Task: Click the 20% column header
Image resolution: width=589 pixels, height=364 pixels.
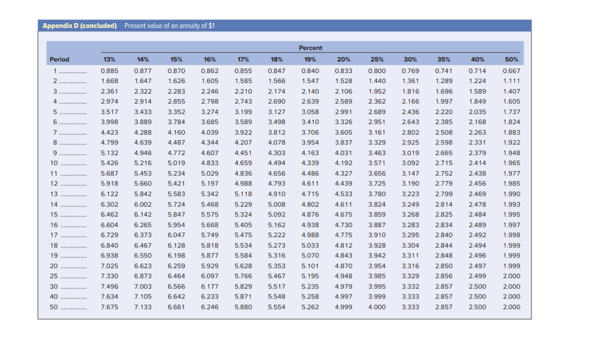Action: click(343, 59)
